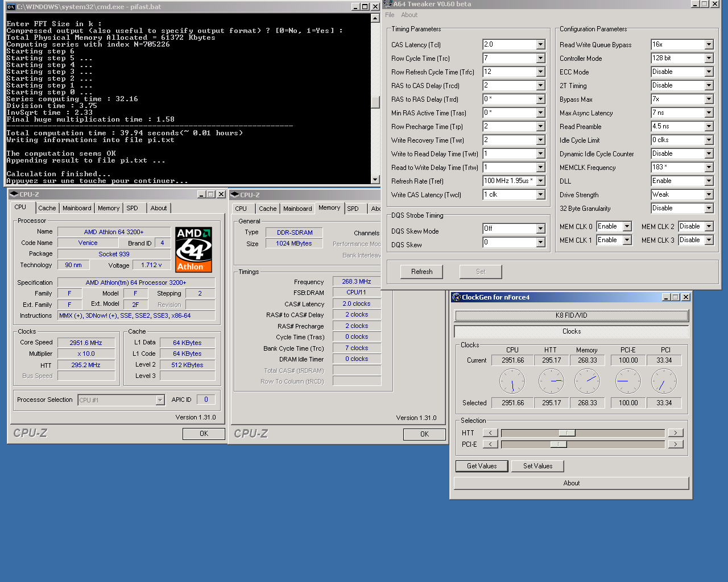This screenshot has width=728, height=582.
Task: Click the cmd window scroll-up arrow
Action: (375, 18)
